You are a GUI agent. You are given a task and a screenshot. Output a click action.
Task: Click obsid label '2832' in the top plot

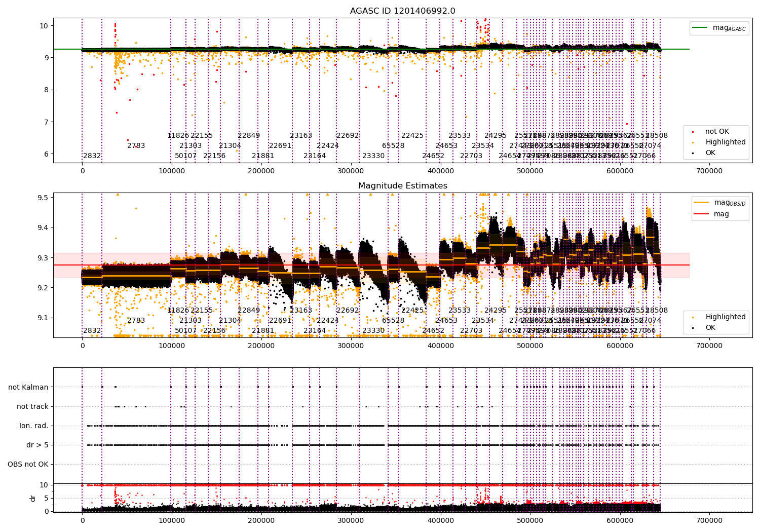coord(92,156)
